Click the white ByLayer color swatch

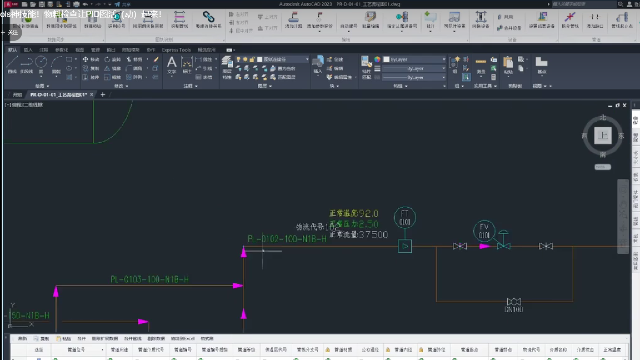(x=387, y=60)
